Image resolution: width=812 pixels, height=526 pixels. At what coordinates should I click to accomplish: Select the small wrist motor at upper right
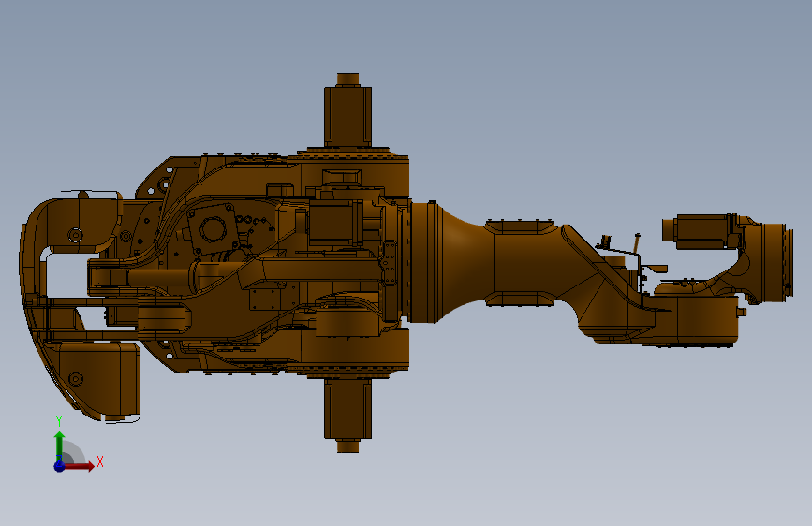[x=701, y=231]
